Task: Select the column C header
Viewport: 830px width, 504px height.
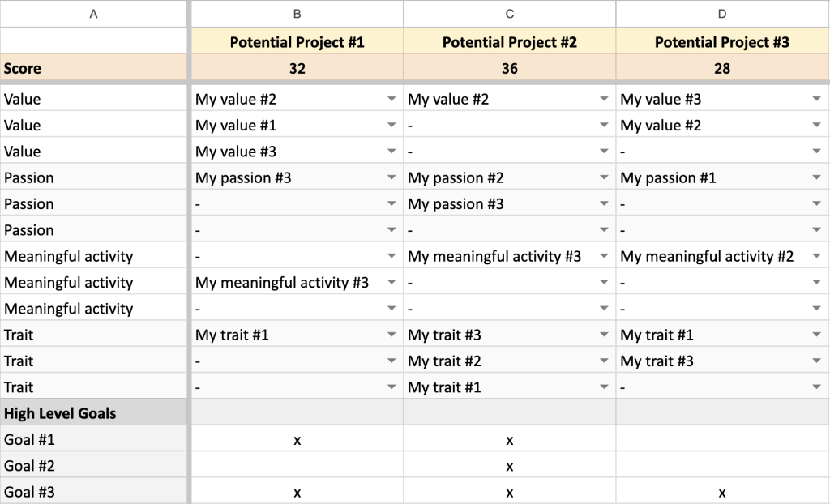Action: 509,13
